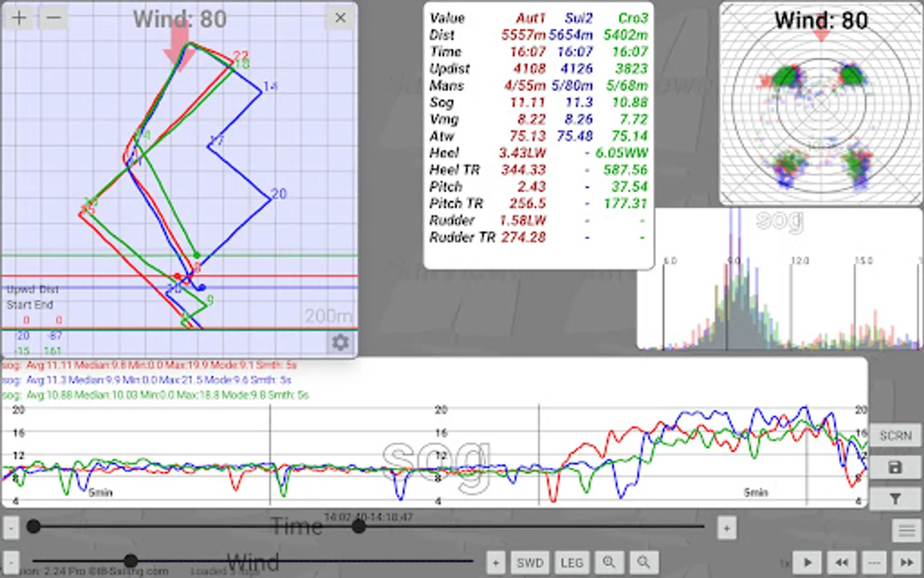Click the second magnifier zoom icon
The width and height of the screenshot is (924, 578).
tap(644, 563)
